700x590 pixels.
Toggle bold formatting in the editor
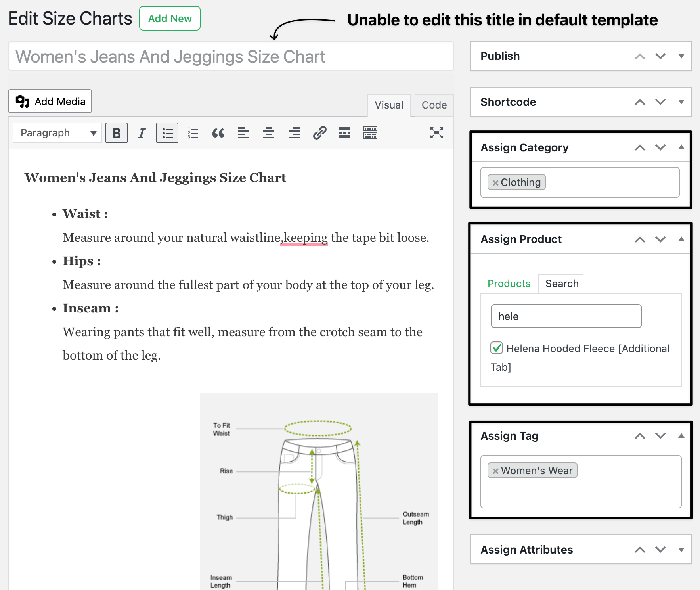[116, 133]
